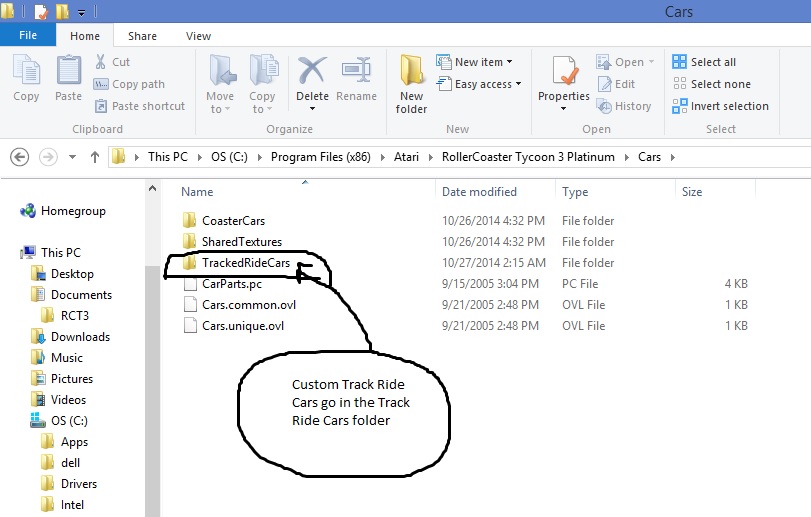Open the Move to menu
The height and width of the screenshot is (517, 811).
pyautogui.click(x=220, y=84)
